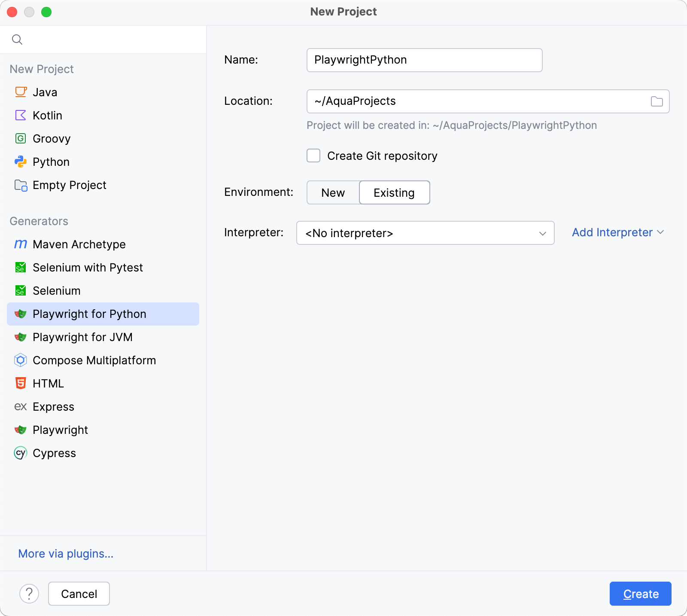Screen dimensions: 687x616
Task: Click the Python snake logo icon
Action: pyautogui.click(x=21, y=162)
